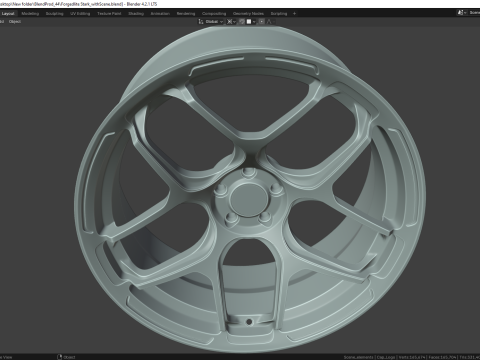Open the Animation workspace tab
This screenshot has width=480, height=360.
160,14
